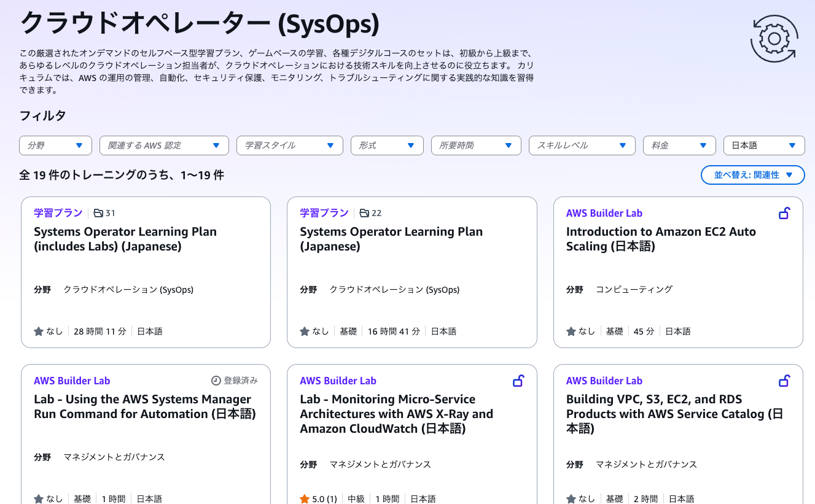Click the gear cycle SysOps icon
Viewport: 815px width, 504px height.
click(x=774, y=38)
